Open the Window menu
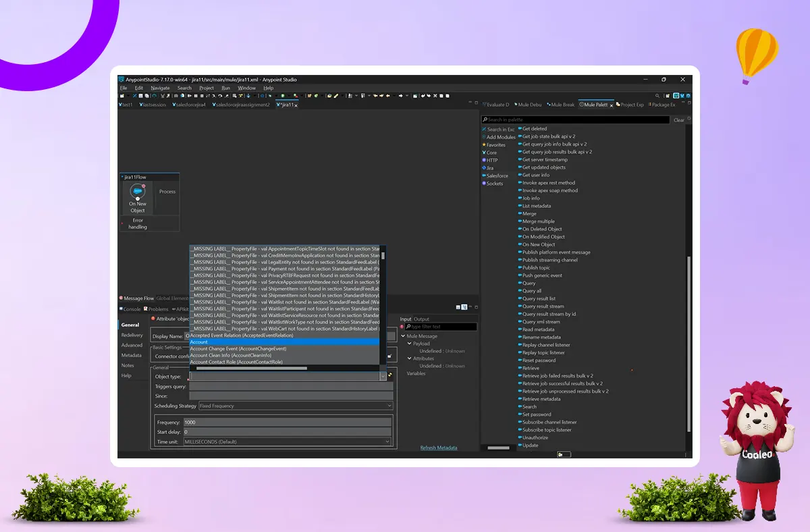 [x=246, y=88]
